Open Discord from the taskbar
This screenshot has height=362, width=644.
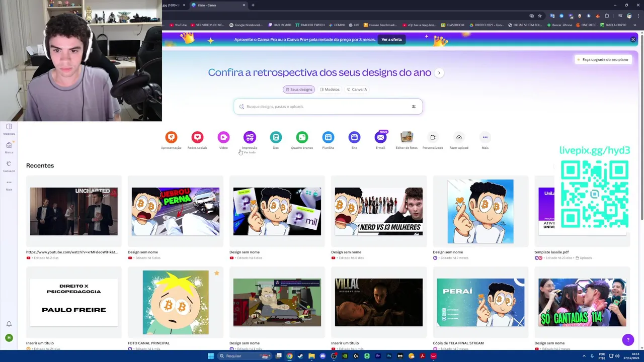point(323,356)
